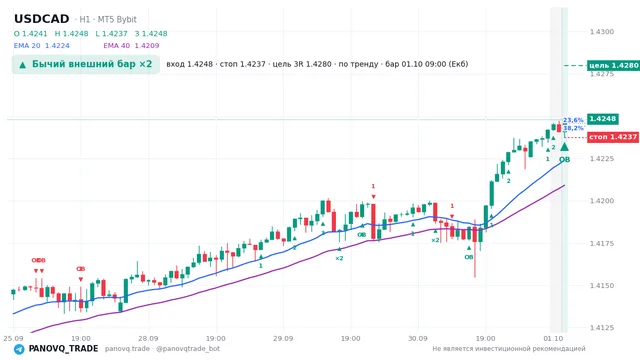Select the green ×2 marker below 1.4175
Viewport: 640px width, 360px height.
(x=339, y=258)
